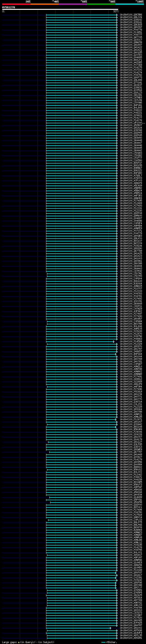Select hit UniRef100_Q9C5R6
The width and height of the screenshot is (146, 644).
[x=131, y=15]
